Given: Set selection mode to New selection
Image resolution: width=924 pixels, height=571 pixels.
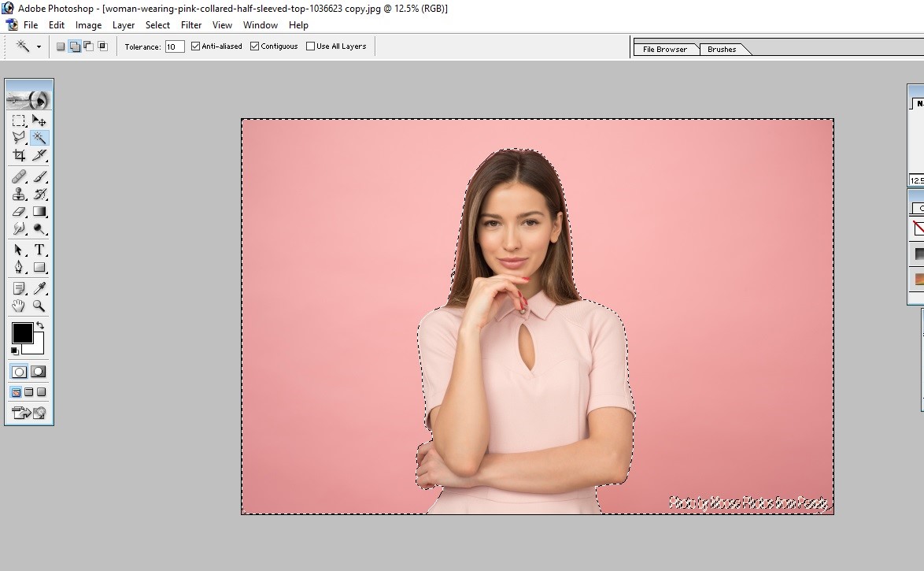Looking at the screenshot, I should point(61,46).
